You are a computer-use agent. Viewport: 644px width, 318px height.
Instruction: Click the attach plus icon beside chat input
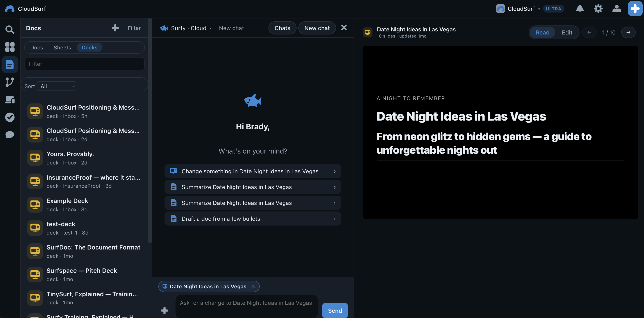tap(164, 311)
